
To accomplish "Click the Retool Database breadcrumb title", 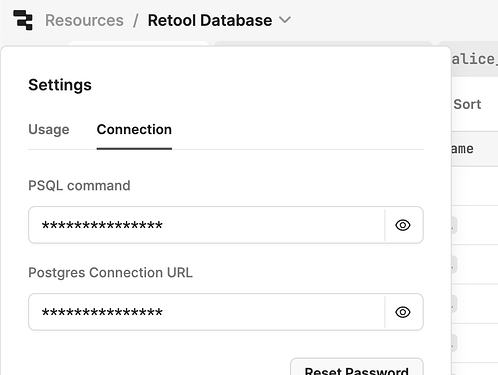I will pyautogui.click(x=210, y=20).
